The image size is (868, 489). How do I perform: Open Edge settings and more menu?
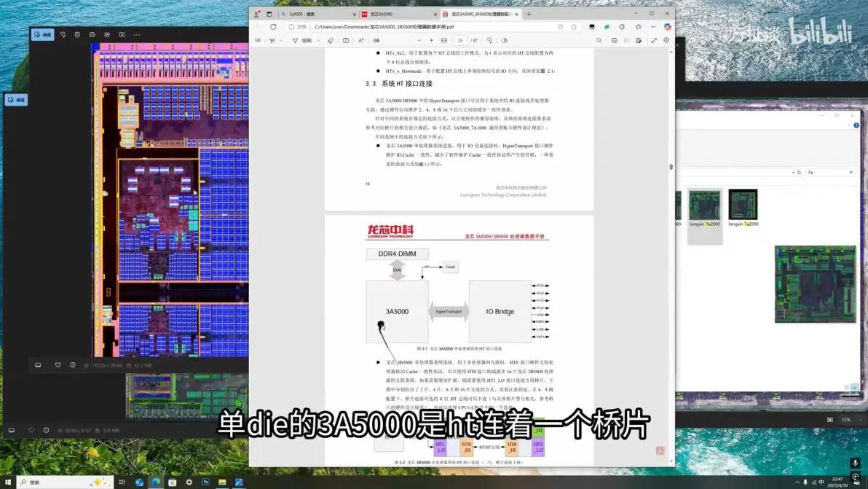click(x=653, y=26)
